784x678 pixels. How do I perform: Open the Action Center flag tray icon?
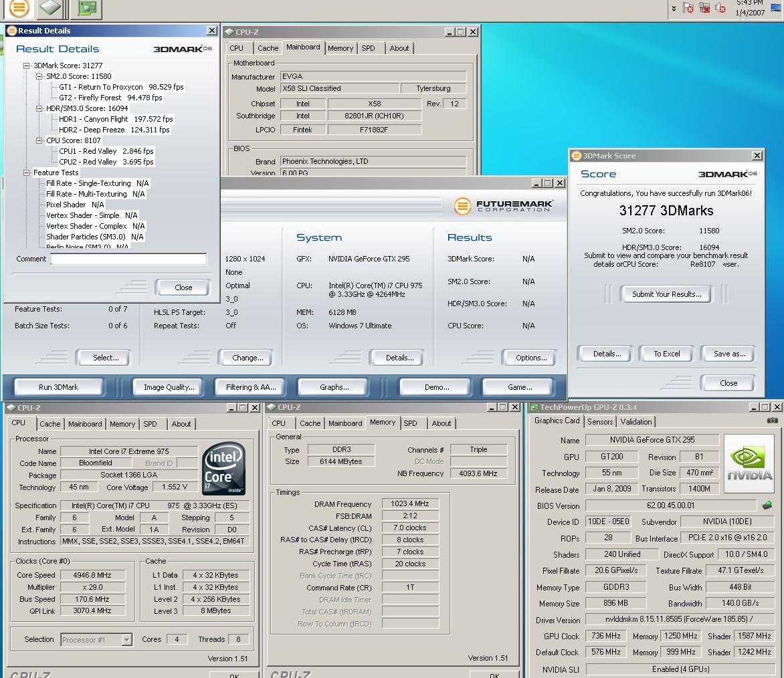[688, 8]
